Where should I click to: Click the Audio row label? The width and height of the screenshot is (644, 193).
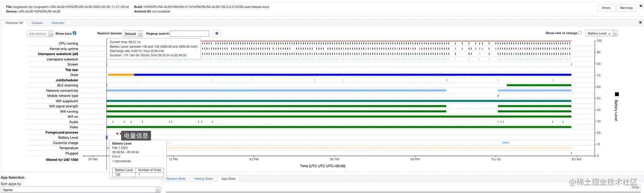pyautogui.click(x=74, y=122)
